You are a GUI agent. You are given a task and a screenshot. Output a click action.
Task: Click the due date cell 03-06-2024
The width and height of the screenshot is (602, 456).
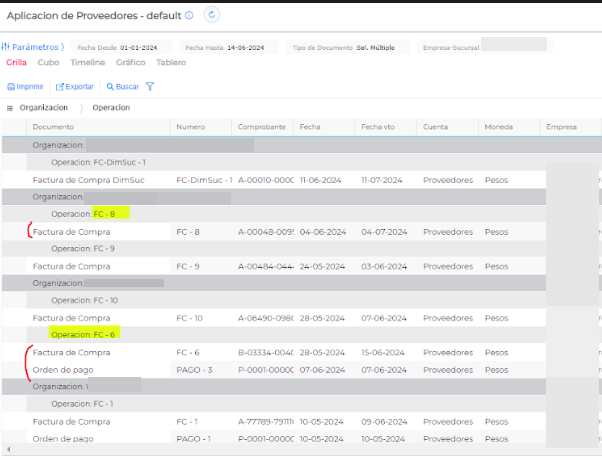click(384, 266)
